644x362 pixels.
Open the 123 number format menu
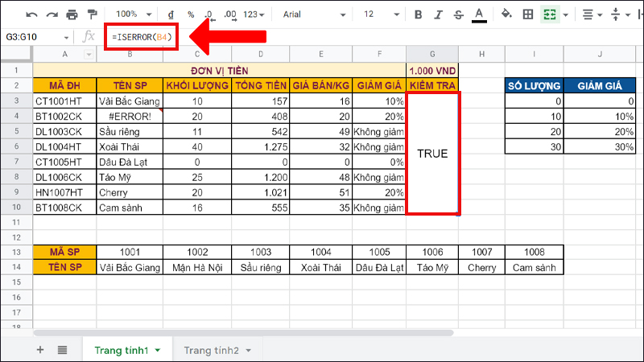[254, 14]
